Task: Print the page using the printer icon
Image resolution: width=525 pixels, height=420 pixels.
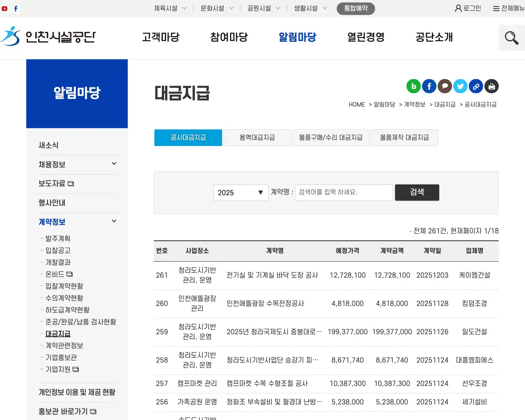Action: coord(491,86)
